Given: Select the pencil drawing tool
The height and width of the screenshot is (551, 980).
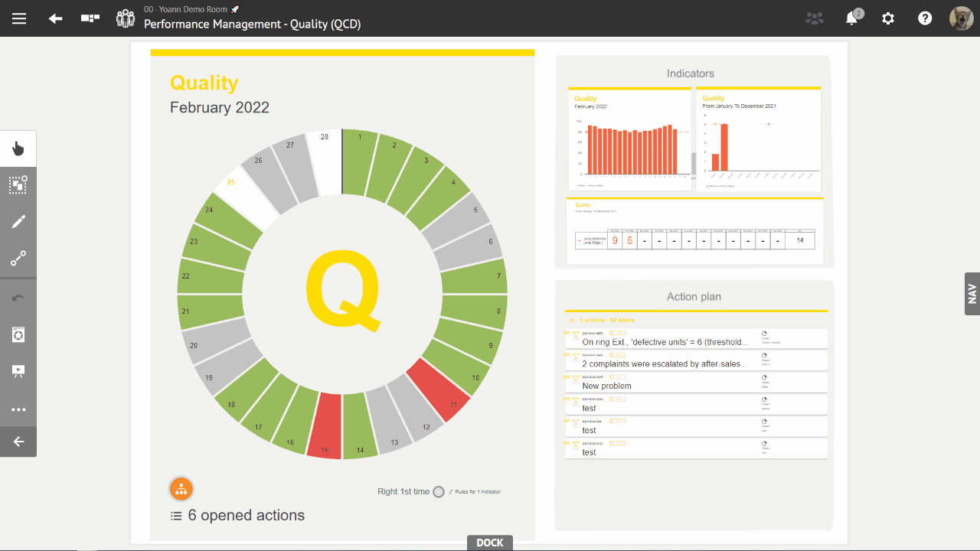Looking at the screenshot, I should click(x=18, y=222).
